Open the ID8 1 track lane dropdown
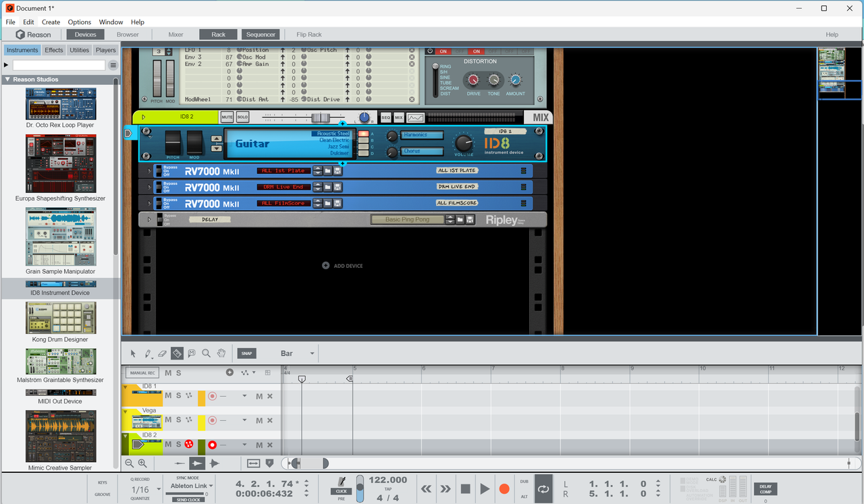 244,396
